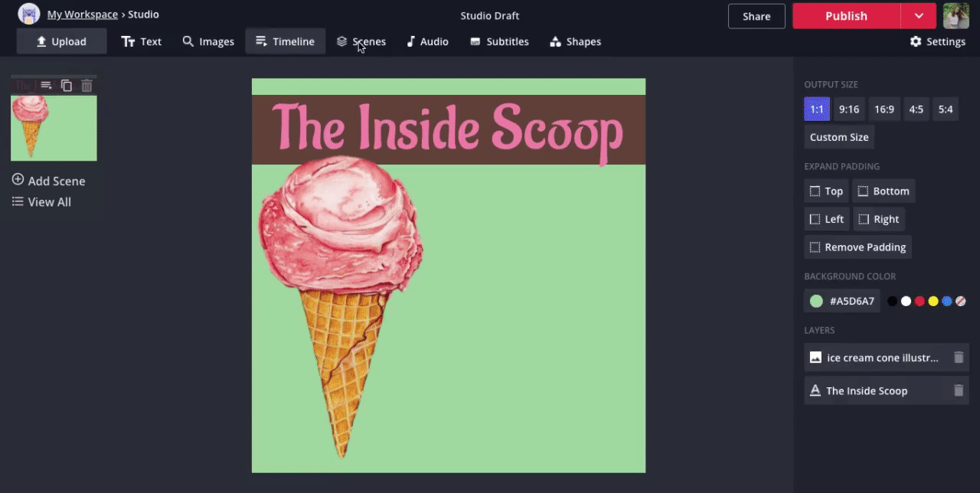
Task: Click the Share button
Action: click(x=756, y=16)
